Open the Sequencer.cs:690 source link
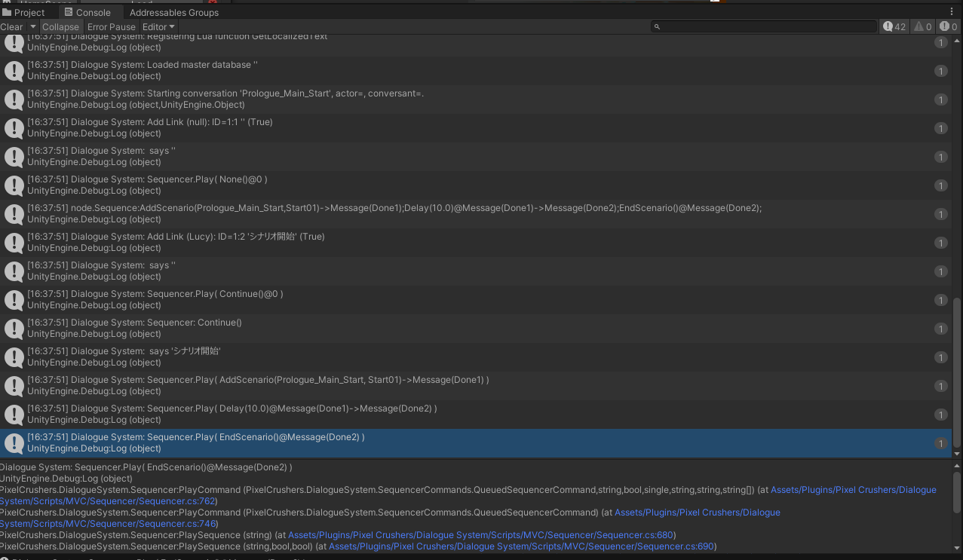Image resolution: width=963 pixels, height=560 pixels. pos(521,546)
